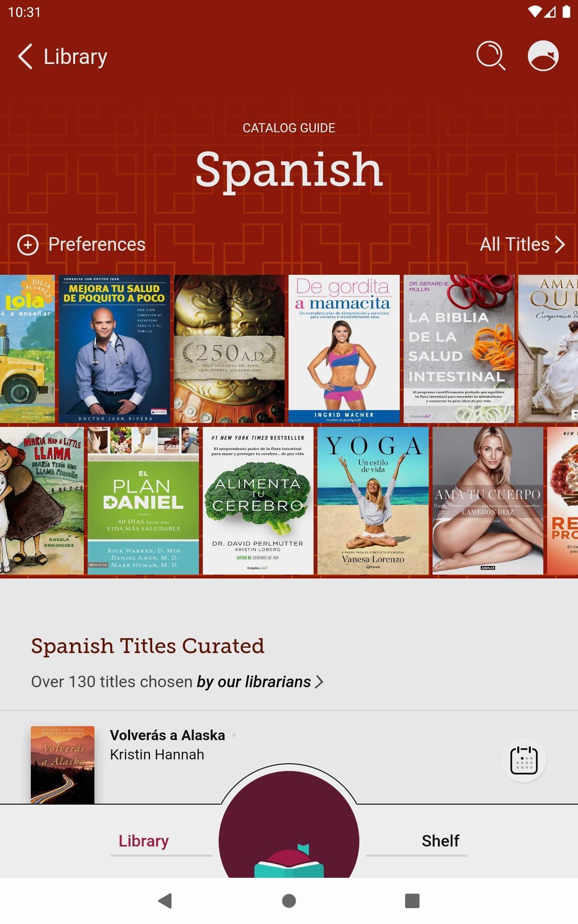Tap the Android home circle
Viewport: 578px width, 924px height.
pos(289,900)
